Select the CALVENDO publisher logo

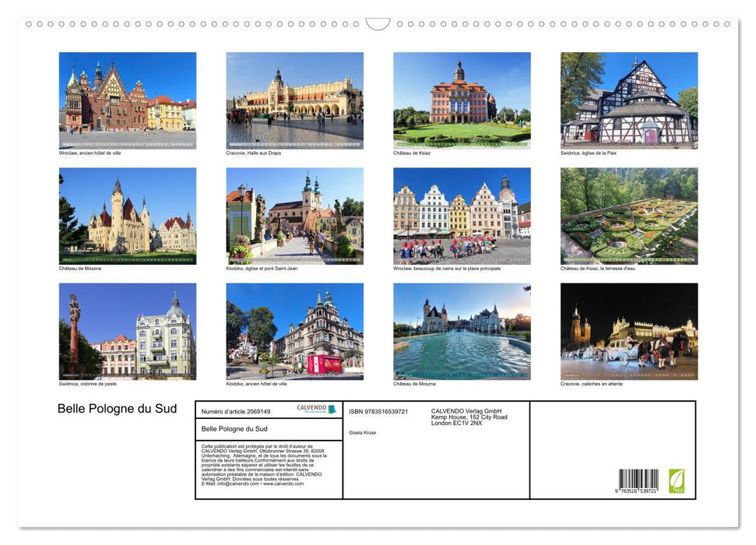click(x=311, y=408)
